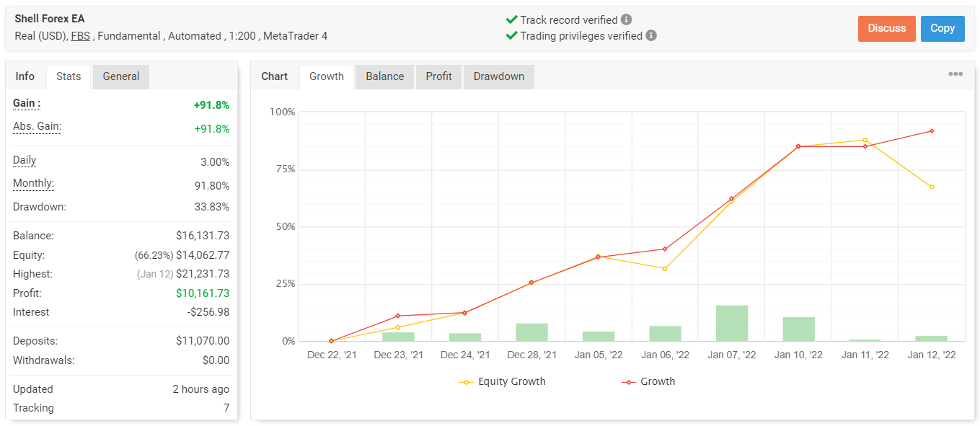The height and width of the screenshot is (426, 980).
Task: Open the three-dots chart options menu
Action: coord(955,74)
